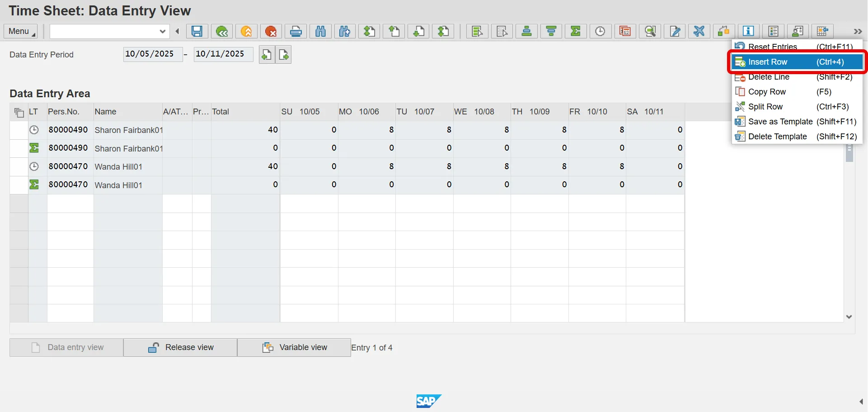Select Reset Entries from the menu
Viewport: 868px width, 412px height.
(797, 46)
